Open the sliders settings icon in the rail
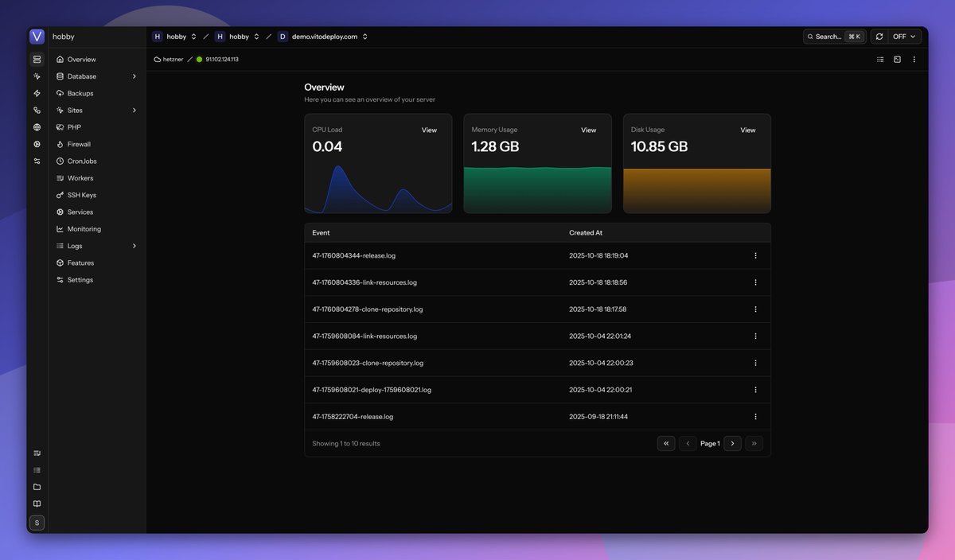955x560 pixels. [x=37, y=161]
